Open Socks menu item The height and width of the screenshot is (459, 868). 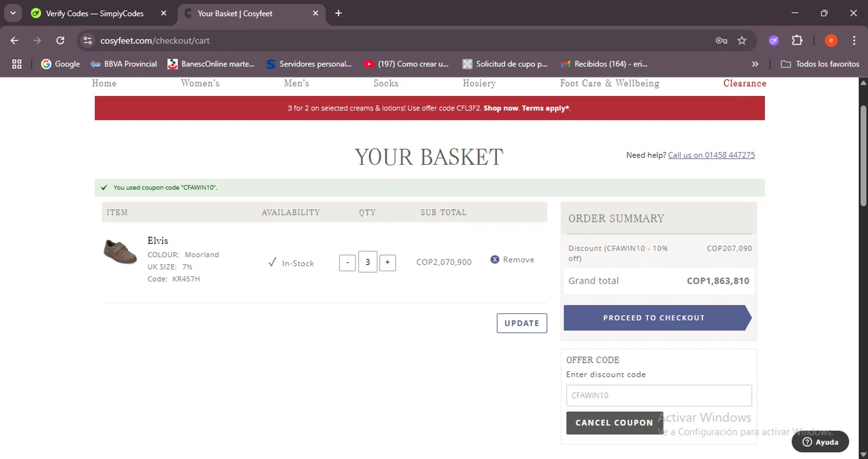[x=386, y=83]
